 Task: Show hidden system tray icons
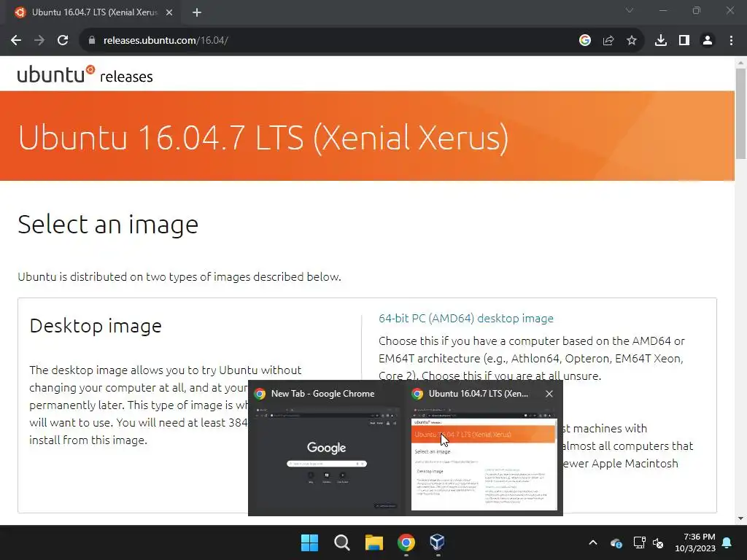tap(593, 542)
